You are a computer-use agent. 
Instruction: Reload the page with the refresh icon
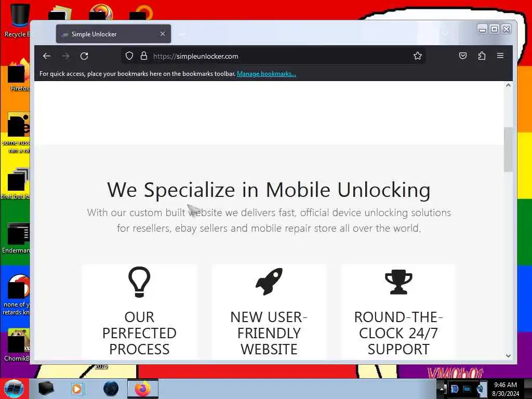[x=84, y=56]
